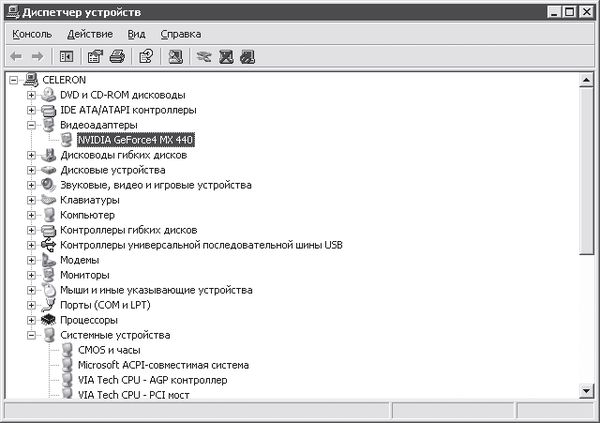
Task: Click the Print toolbar icon
Action: [x=117, y=56]
